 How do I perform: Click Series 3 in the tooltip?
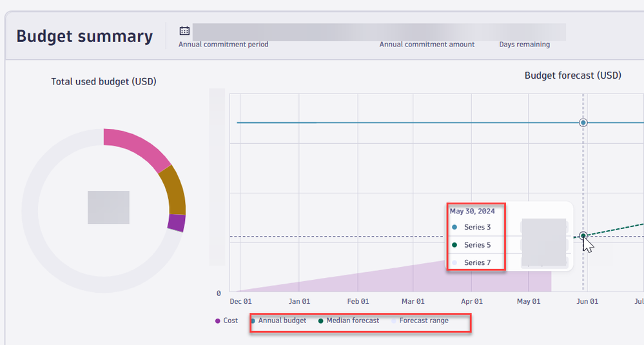tap(477, 227)
